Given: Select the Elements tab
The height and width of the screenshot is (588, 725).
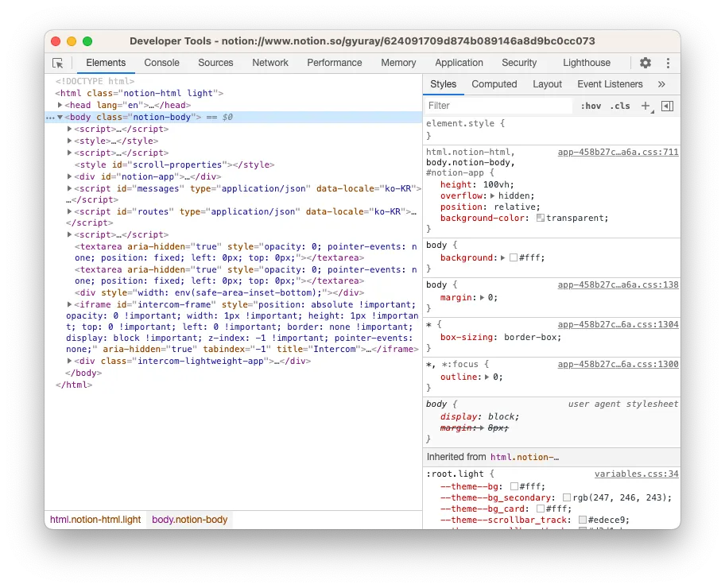Looking at the screenshot, I should pos(106,63).
